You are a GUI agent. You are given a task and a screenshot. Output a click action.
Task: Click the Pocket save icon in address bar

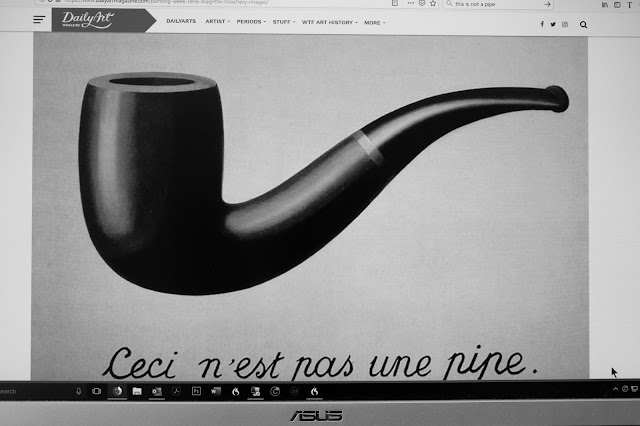pyautogui.click(x=422, y=3)
